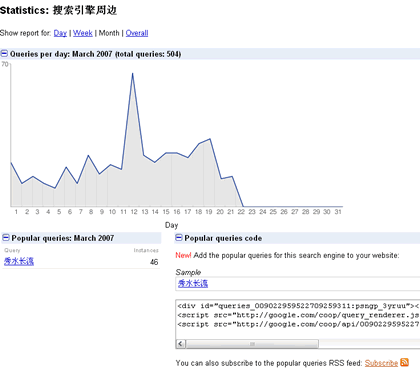Select the Month report label

click(109, 33)
